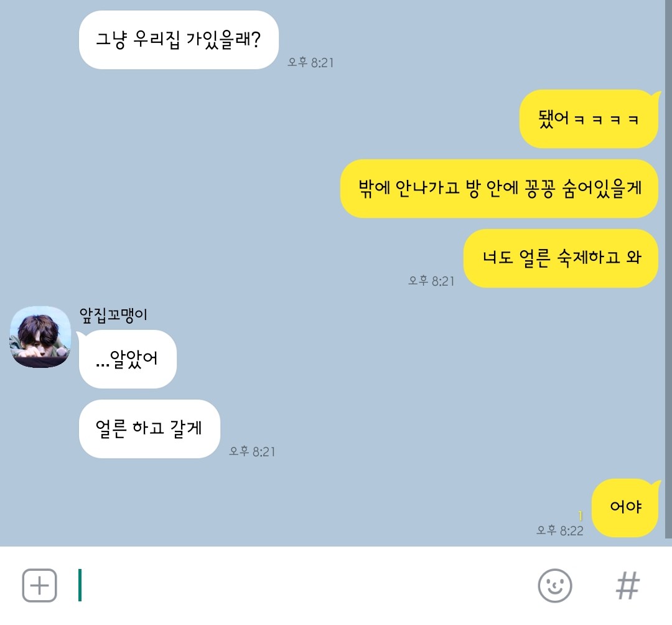Tap the 너도 얼른 숙제하고 와 bubble

[x=561, y=258]
